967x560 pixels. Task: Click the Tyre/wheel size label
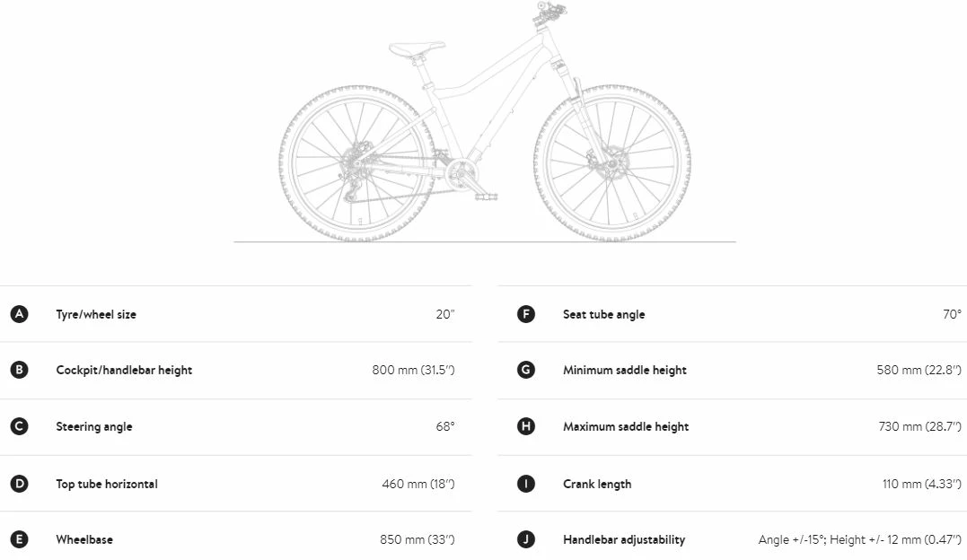coord(96,314)
